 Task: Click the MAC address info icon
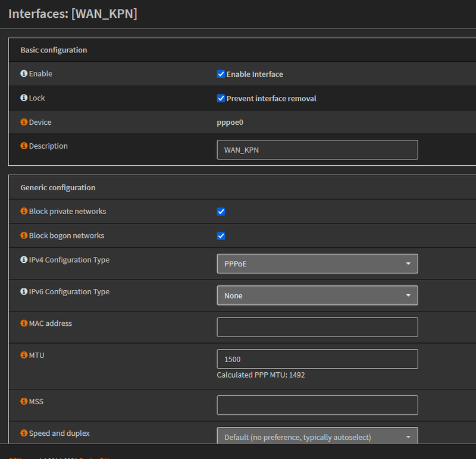pyautogui.click(x=24, y=323)
